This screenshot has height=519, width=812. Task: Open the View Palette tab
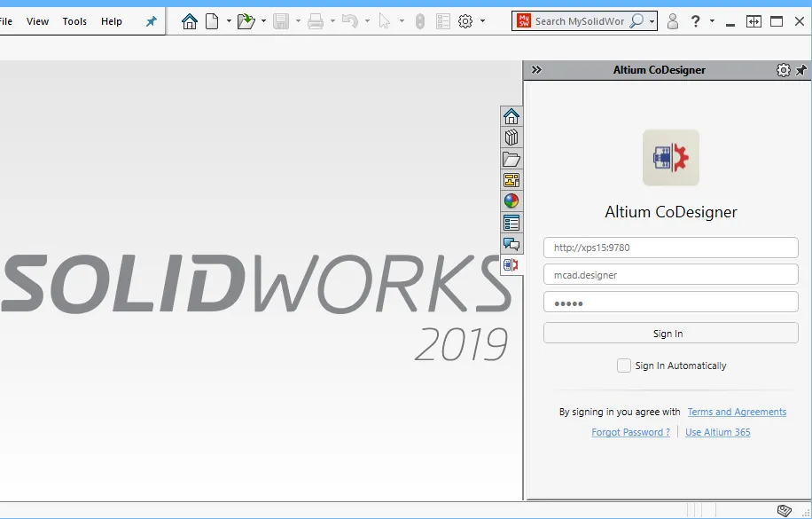511,180
